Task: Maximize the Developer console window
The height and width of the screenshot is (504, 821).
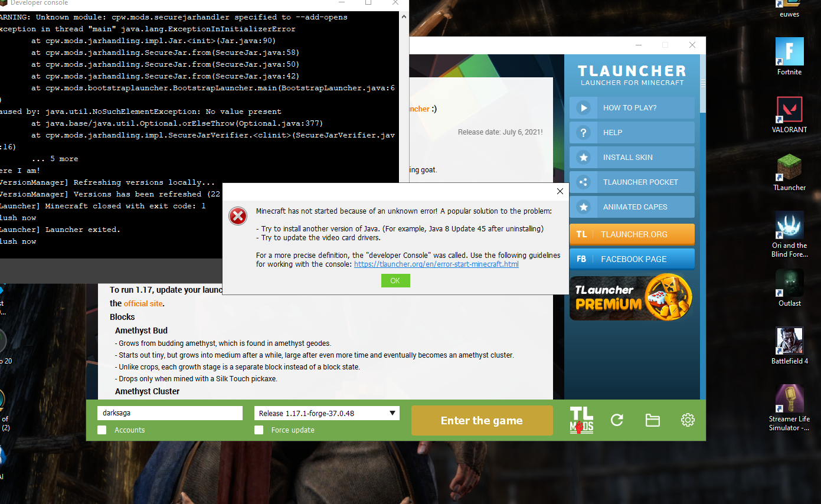Action: (368, 3)
